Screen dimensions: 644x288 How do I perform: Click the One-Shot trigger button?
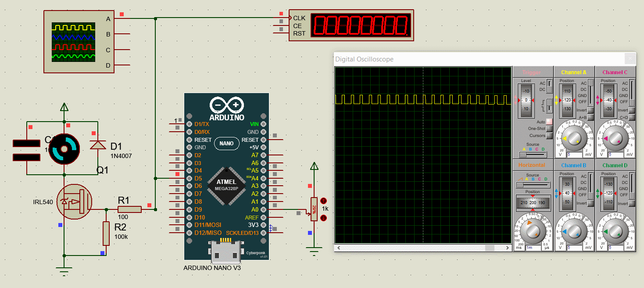pyautogui.click(x=548, y=129)
